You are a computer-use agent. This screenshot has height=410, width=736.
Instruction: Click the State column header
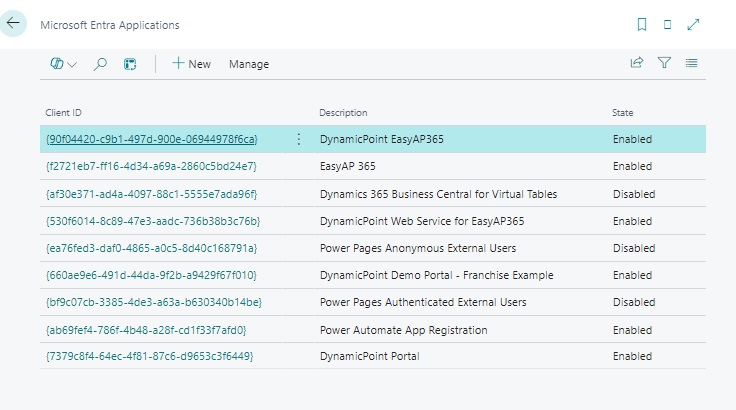(x=622, y=113)
